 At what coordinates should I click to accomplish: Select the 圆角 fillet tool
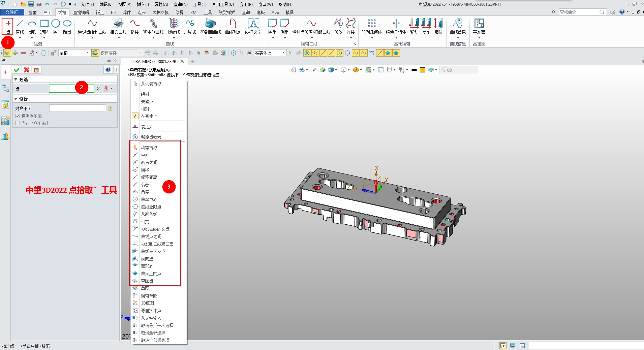(272, 27)
